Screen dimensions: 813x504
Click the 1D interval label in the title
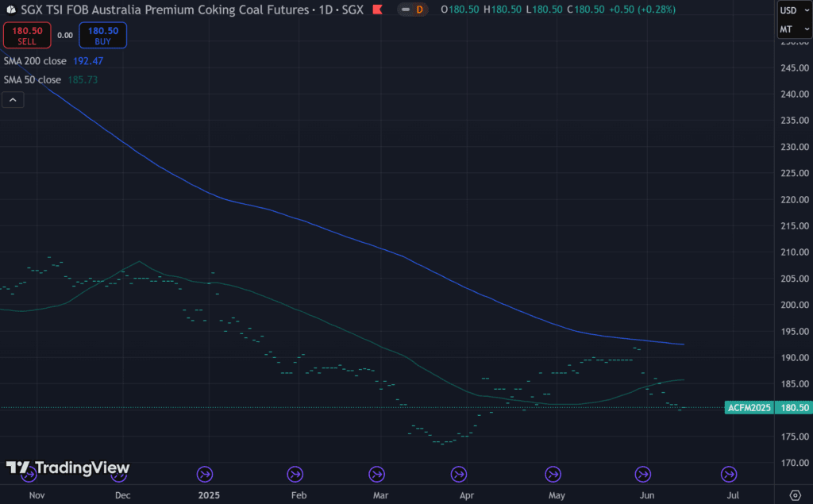326,10
